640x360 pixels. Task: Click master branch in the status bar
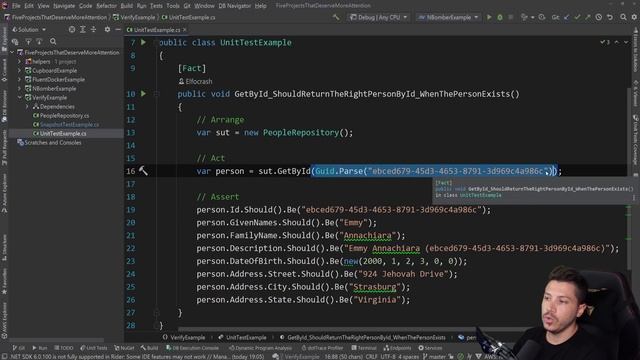pyautogui.click(x=434, y=357)
